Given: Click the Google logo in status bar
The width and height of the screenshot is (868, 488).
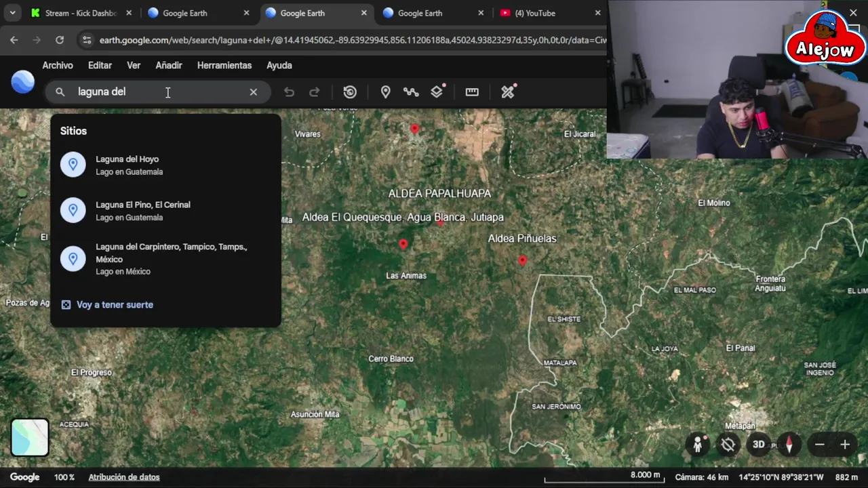Looking at the screenshot, I should pos(25,477).
